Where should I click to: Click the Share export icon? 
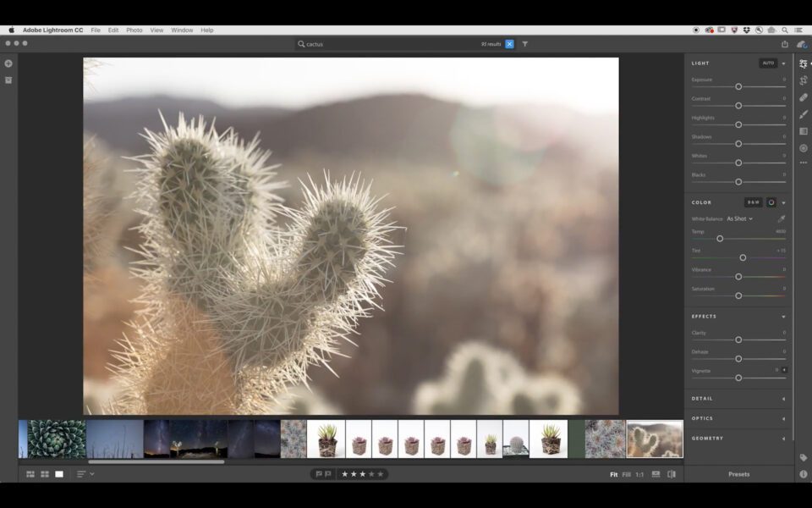[785, 44]
